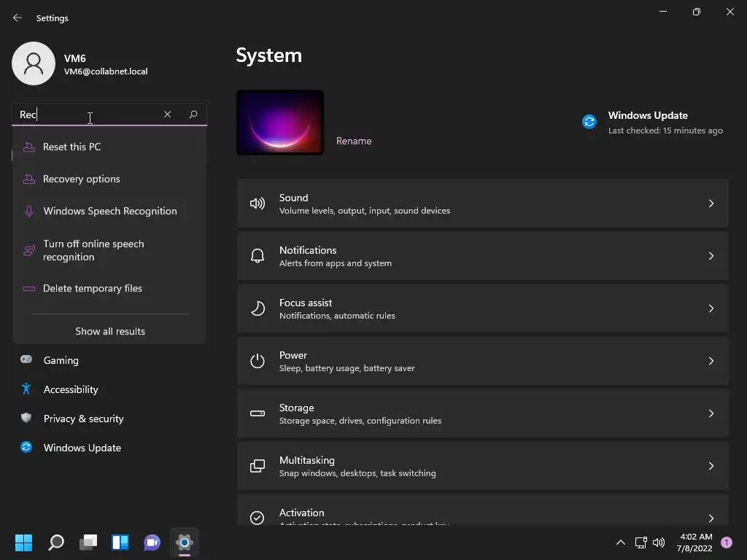Expand the Focus assist chevron
This screenshot has height=560, width=747.
pyautogui.click(x=711, y=308)
